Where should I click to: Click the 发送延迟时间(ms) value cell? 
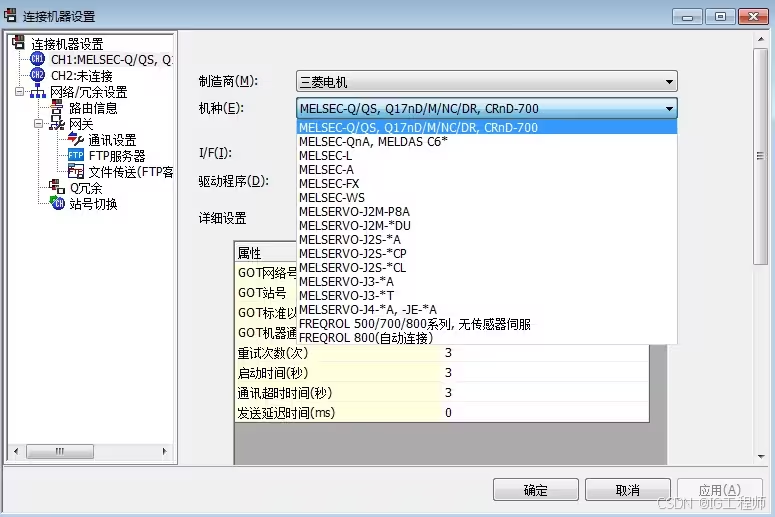click(545, 413)
